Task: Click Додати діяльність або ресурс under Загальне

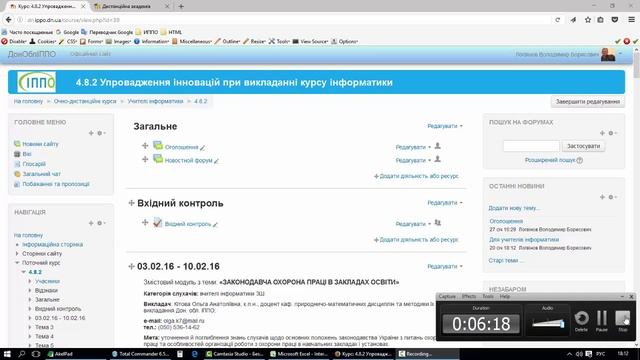Action: pyautogui.click(x=416, y=176)
